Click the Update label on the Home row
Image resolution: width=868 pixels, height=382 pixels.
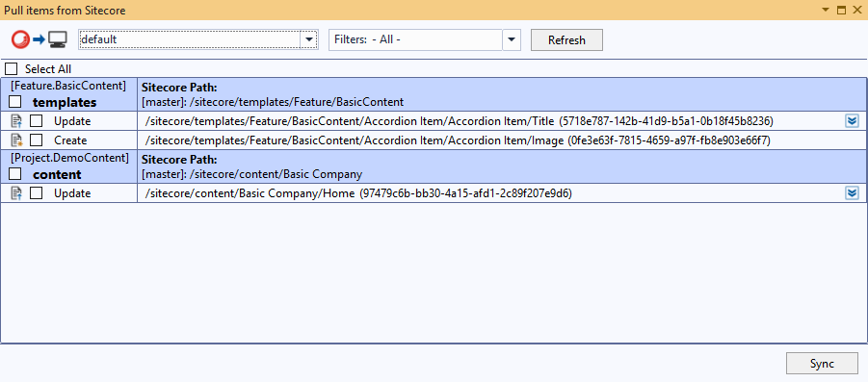72,193
